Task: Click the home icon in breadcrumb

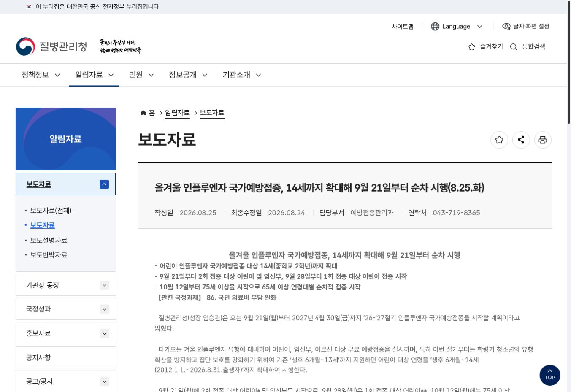Action: (x=143, y=113)
